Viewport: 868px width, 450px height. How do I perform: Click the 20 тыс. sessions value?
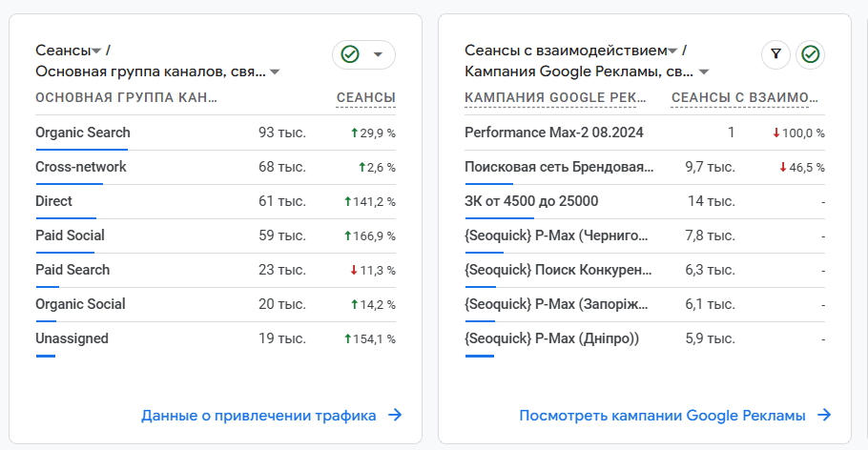point(281,304)
